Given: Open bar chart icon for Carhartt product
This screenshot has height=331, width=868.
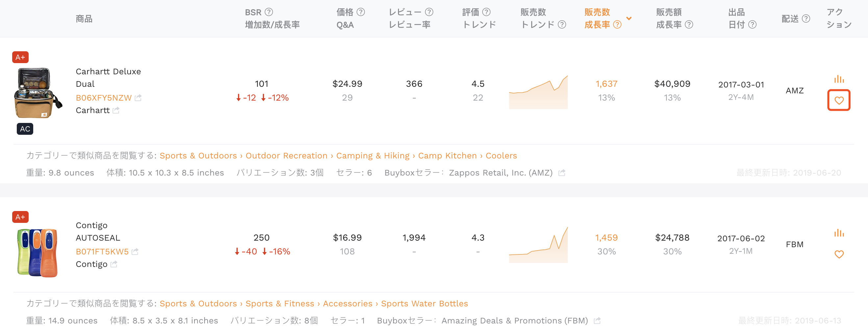Looking at the screenshot, I should 839,79.
